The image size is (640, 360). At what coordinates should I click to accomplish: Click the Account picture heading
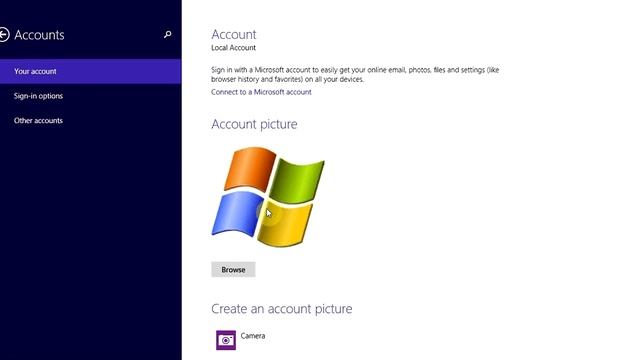coord(254,124)
